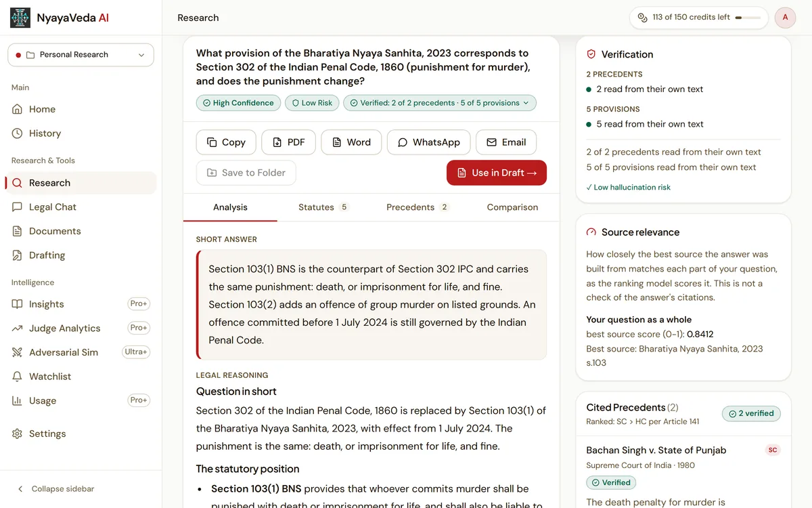Copy the answer with Copy button

click(226, 142)
